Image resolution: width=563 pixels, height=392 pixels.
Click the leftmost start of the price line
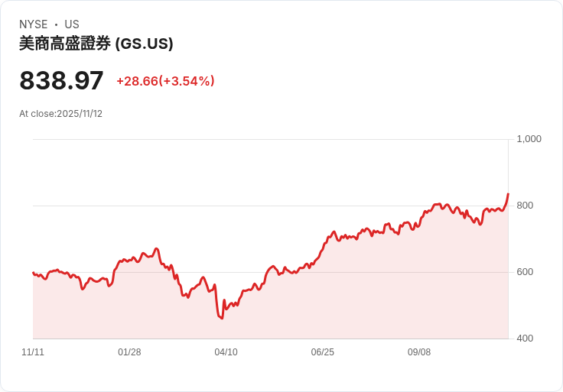33,272
